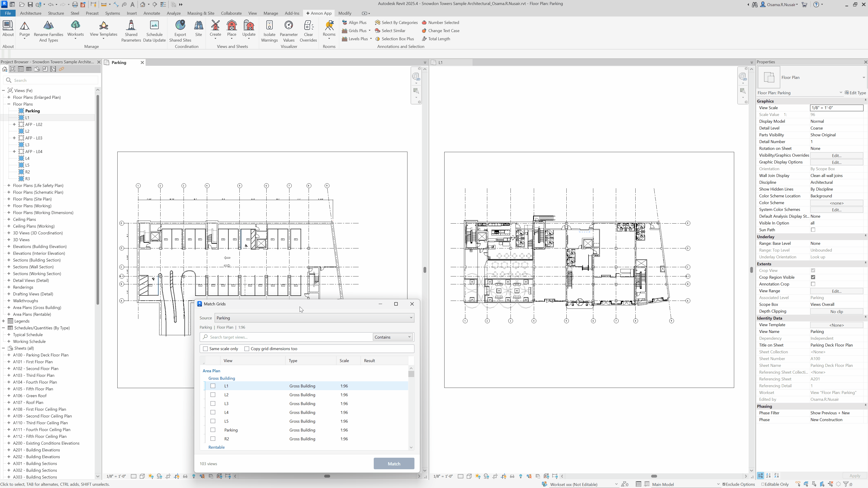Click Change Text Case tool
Image resolution: width=868 pixels, height=488 pixels.
(440, 31)
